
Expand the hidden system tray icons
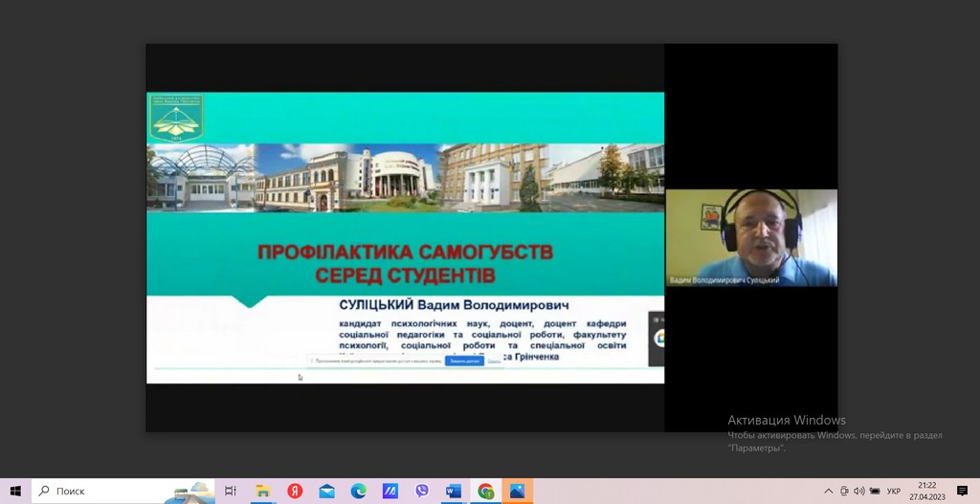coord(829,491)
